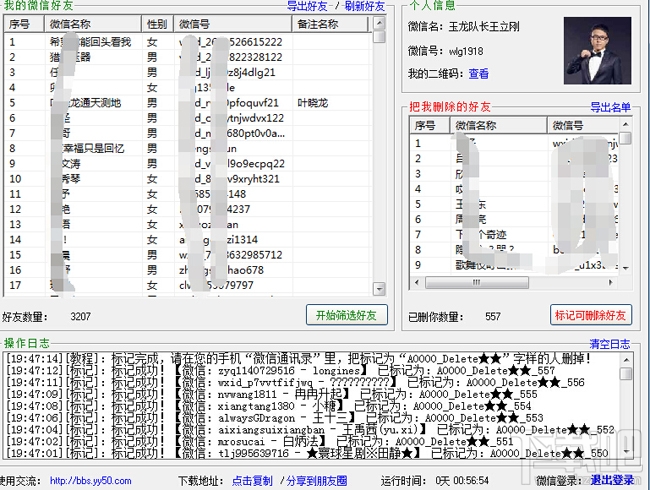Click the 3207 friend count value
Image resolution: width=650 pixels, height=490 pixels.
coord(80,317)
